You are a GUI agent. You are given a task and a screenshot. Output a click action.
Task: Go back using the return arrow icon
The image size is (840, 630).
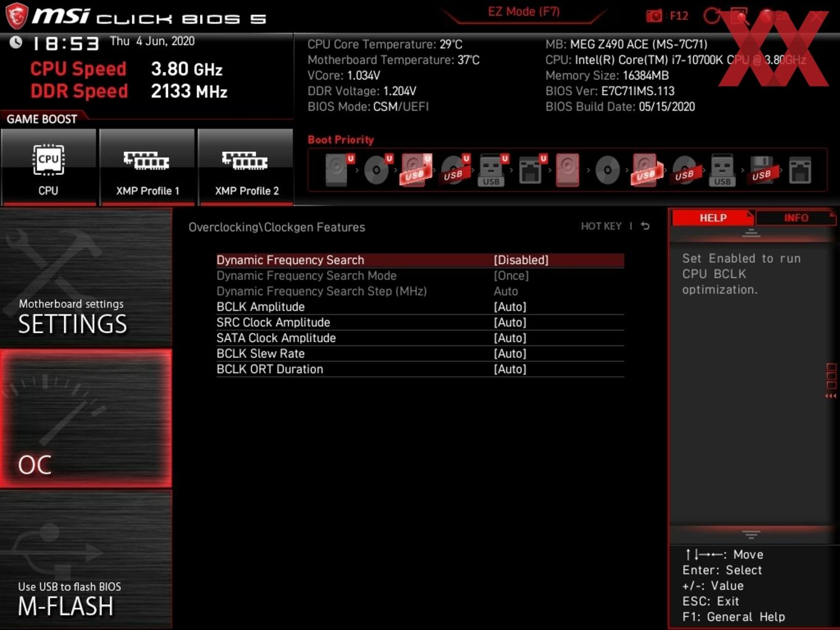(645, 226)
